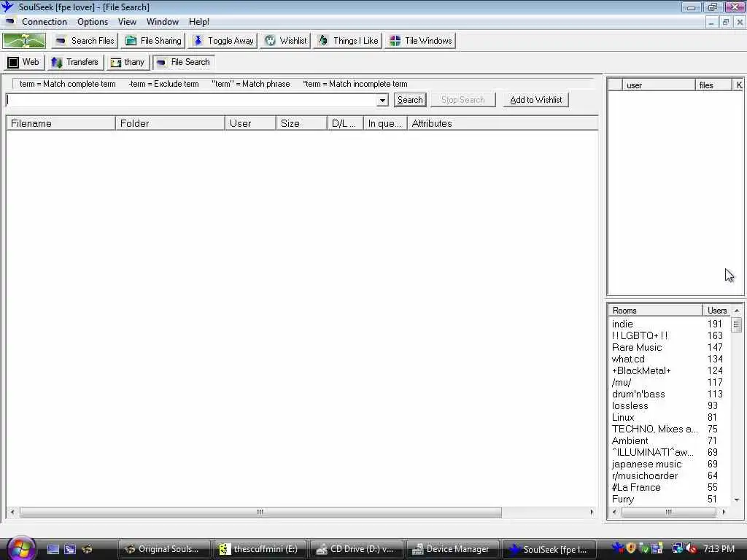Viewport: 747px width, 560px height.
Task: Open the Options menu
Action: click(x=93, y=22)
